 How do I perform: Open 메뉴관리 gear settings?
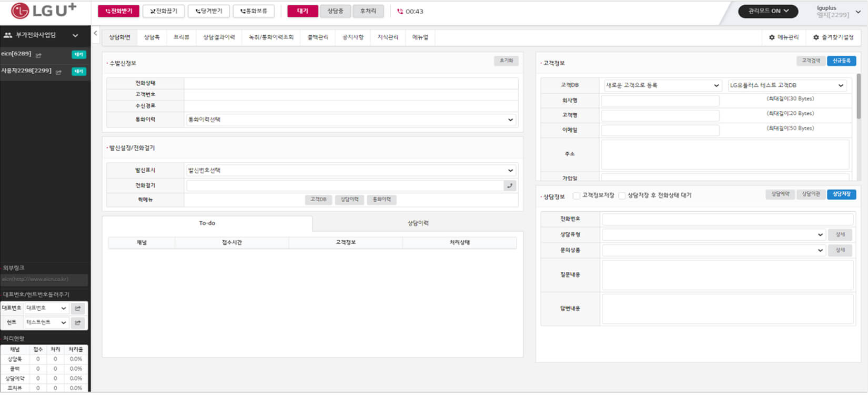click(784, 37)
